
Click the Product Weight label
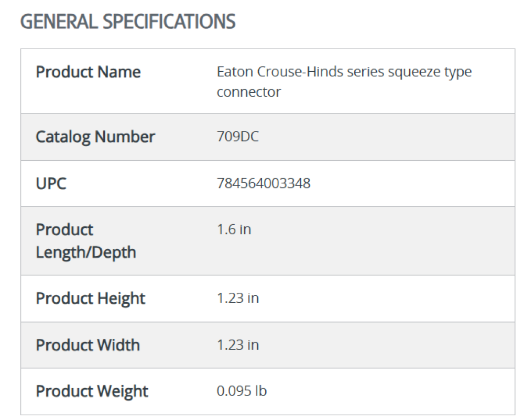click(92, 391)
